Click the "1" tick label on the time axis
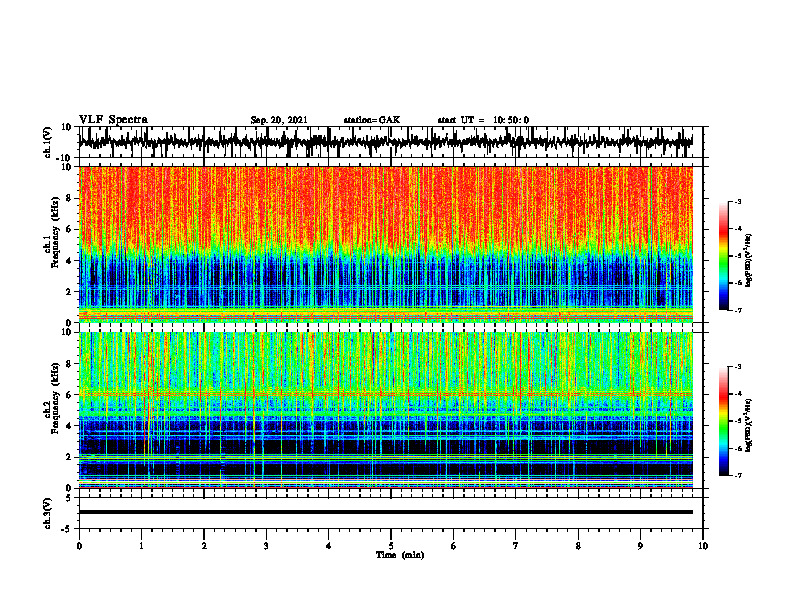792x612 pixels. (x=141, y=546)
